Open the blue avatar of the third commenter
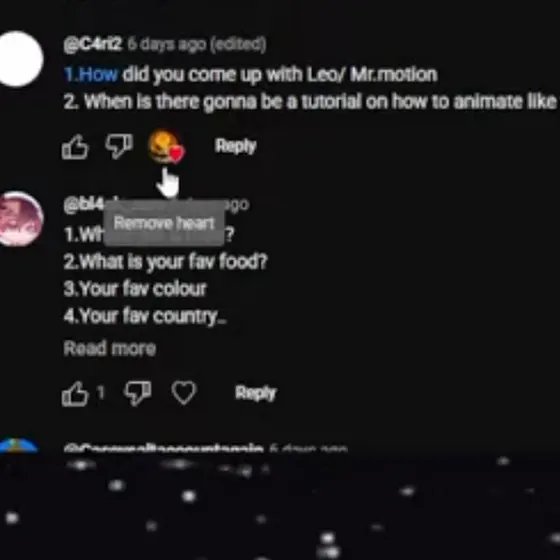 19,446
